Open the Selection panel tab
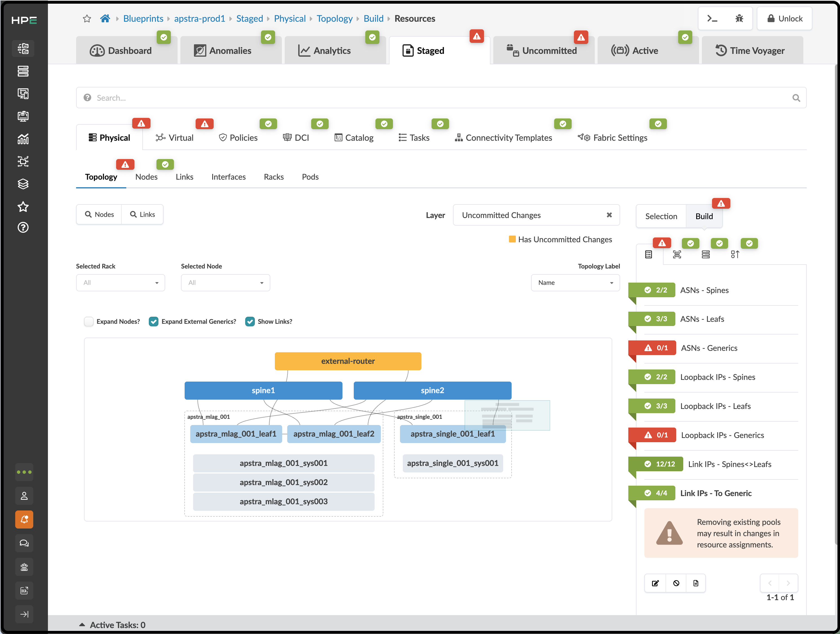Screen dimensions: 840x634 tap(661, 216)
